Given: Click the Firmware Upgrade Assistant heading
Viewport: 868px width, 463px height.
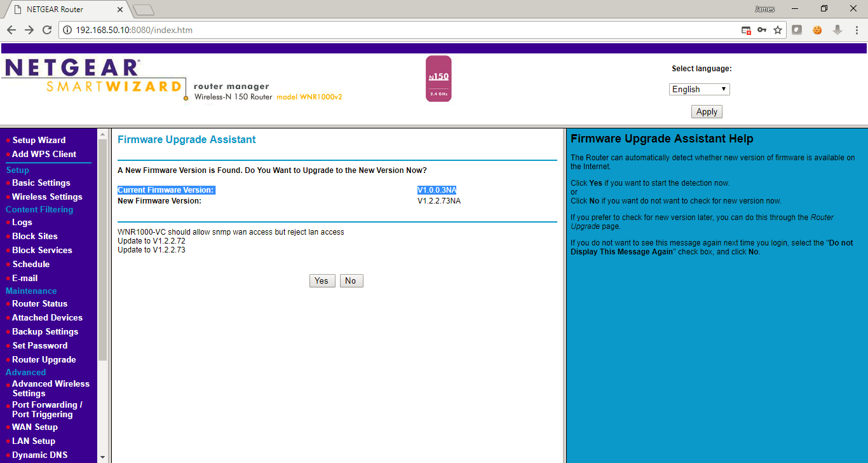Looking at the screenshot, I should pyautogui.click(x=187, y=139).
